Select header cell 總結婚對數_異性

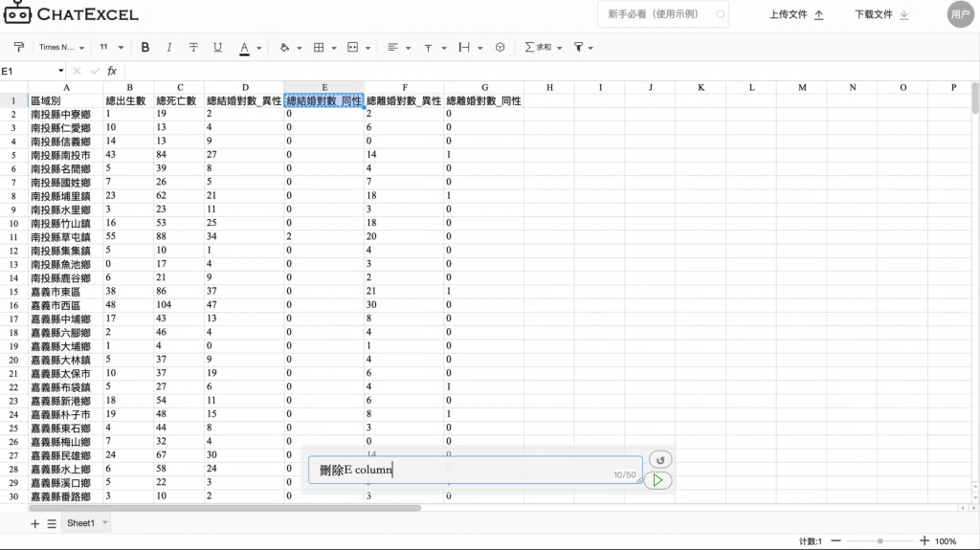point(244,100)
